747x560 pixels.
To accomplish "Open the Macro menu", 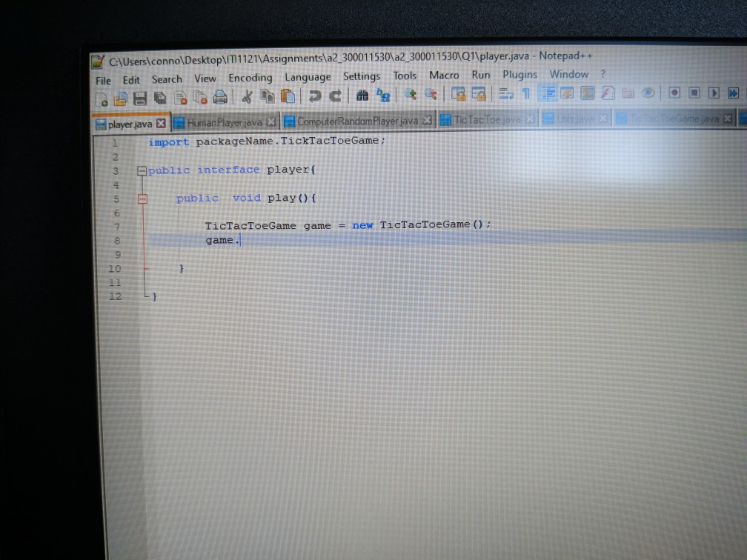I will [x=444, y=75].
